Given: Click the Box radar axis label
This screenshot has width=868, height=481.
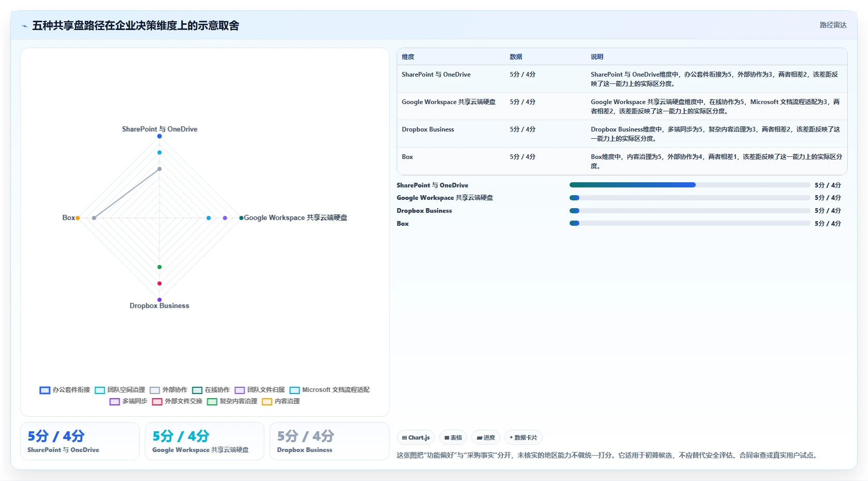Looking at the screenshot, I should tap(68, 218).
